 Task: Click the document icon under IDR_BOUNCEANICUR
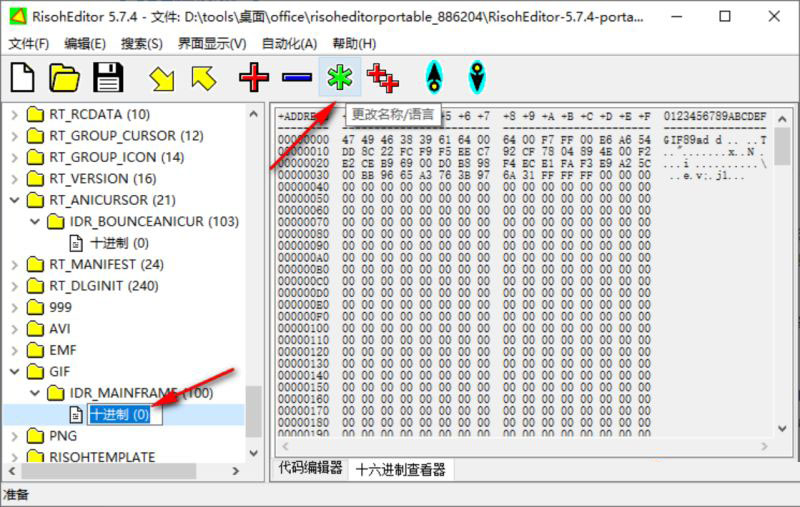(76, 243)
